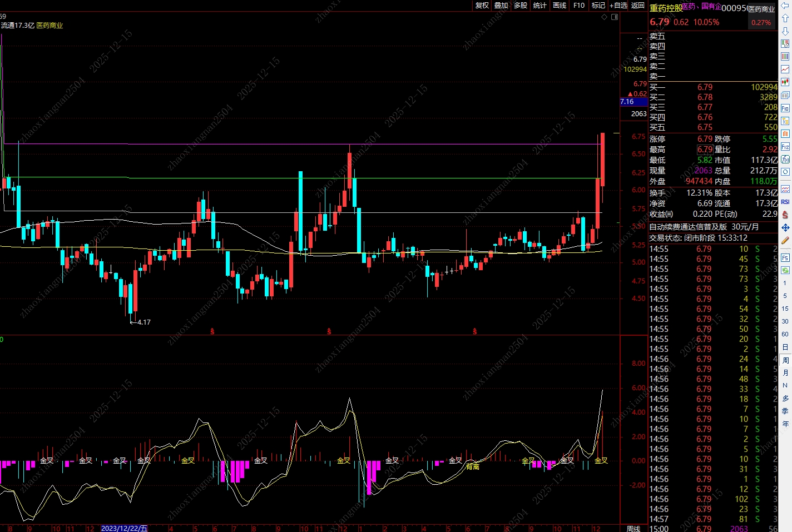792x532 pixels.
Task: Click the FS icon in sidebar
Action: (x=785, y=257)
